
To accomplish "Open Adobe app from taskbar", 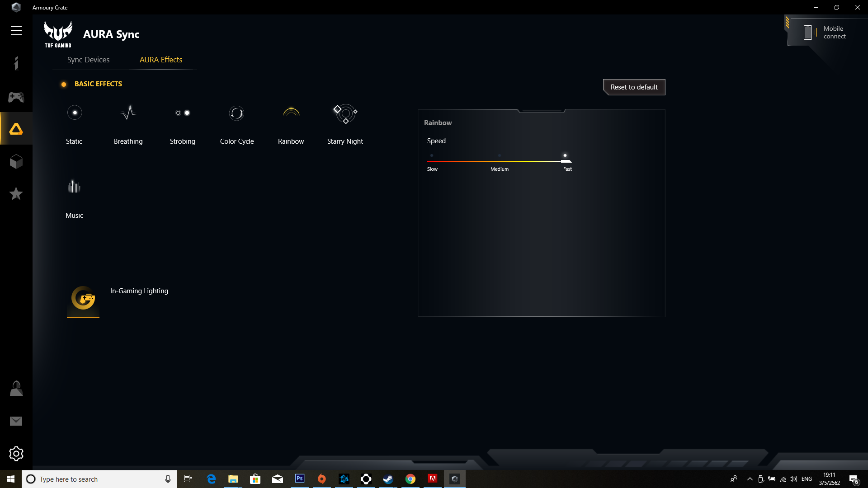I will point(433,479).
